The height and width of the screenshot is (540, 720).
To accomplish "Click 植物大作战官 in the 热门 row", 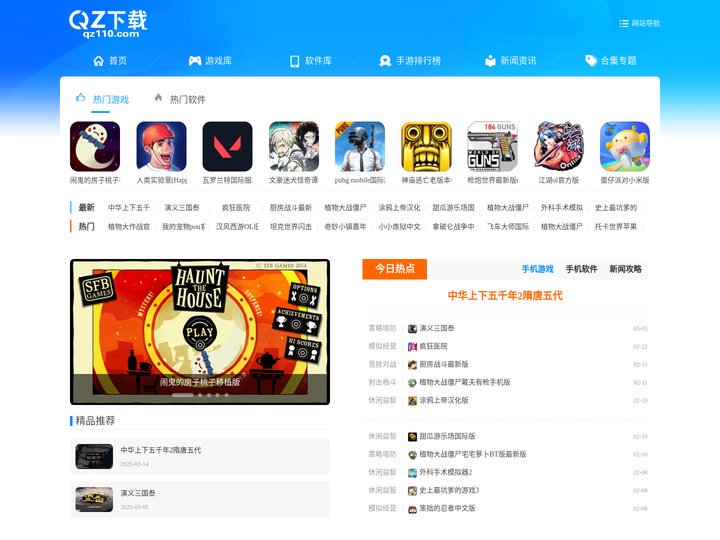I will pyautogui.click(x=129, y=226).
